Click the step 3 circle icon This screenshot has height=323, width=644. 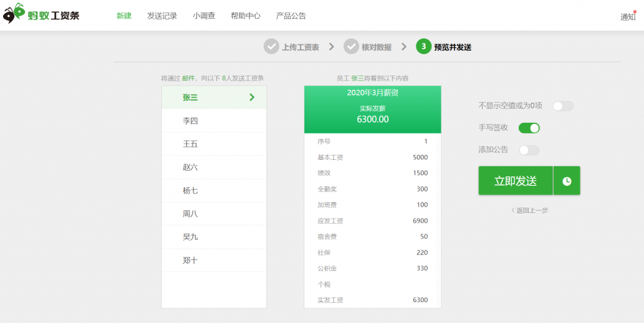coord(424,47)
